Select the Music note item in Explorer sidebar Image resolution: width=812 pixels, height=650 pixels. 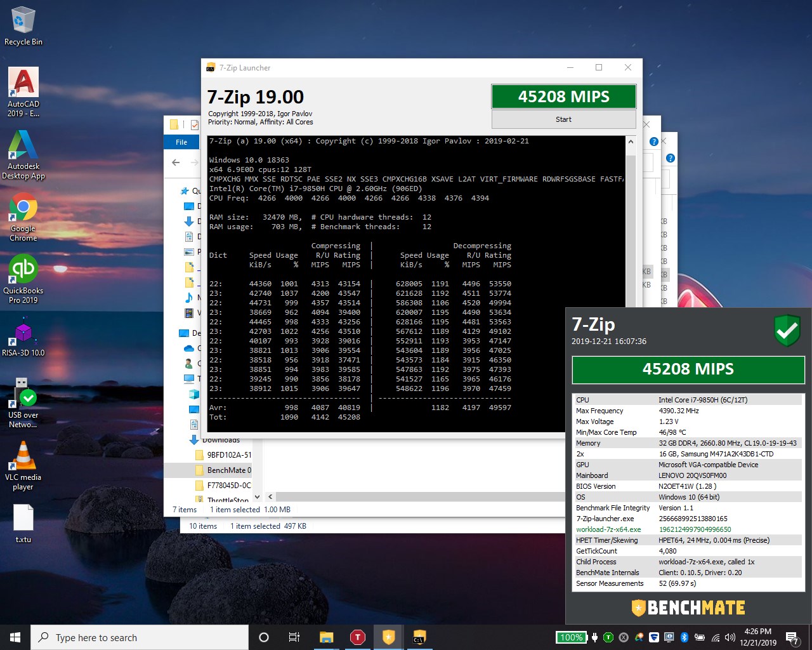point(189,297)
